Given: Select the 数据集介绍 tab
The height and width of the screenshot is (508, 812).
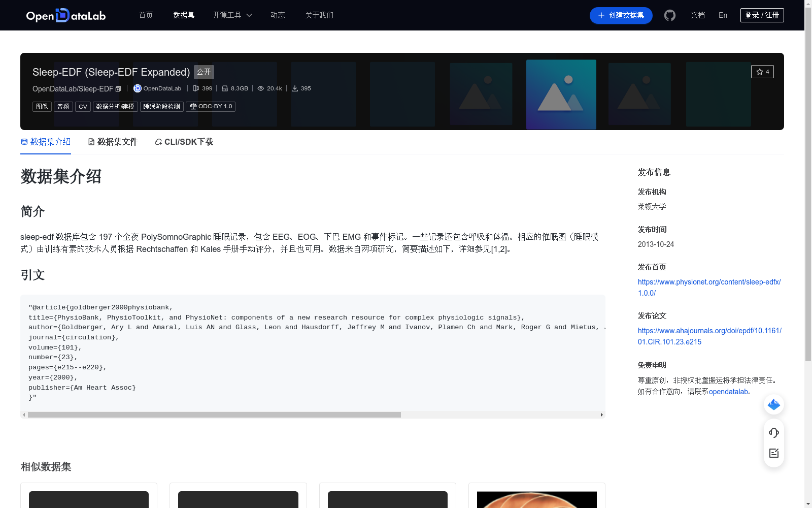Looking at the screenshot, I should 46,142.
